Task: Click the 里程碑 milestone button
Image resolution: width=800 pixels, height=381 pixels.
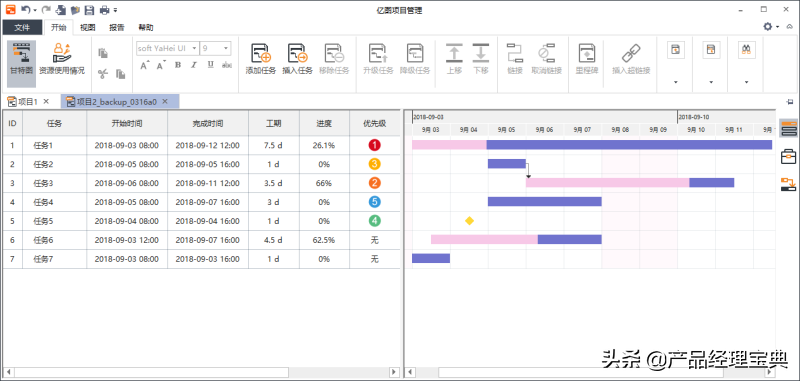Action: click(587, 59)
